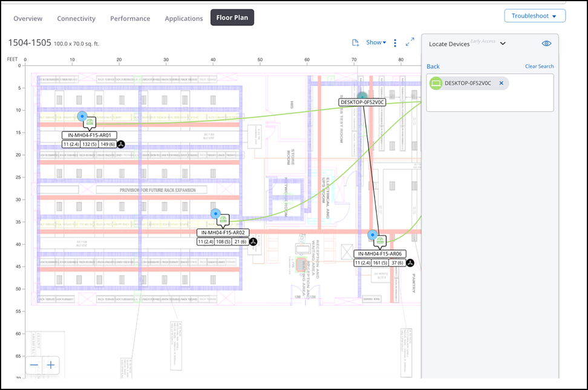This screenshot has width=588, height=390.
Task: Open the Performance tab
Action: (129, 18)
